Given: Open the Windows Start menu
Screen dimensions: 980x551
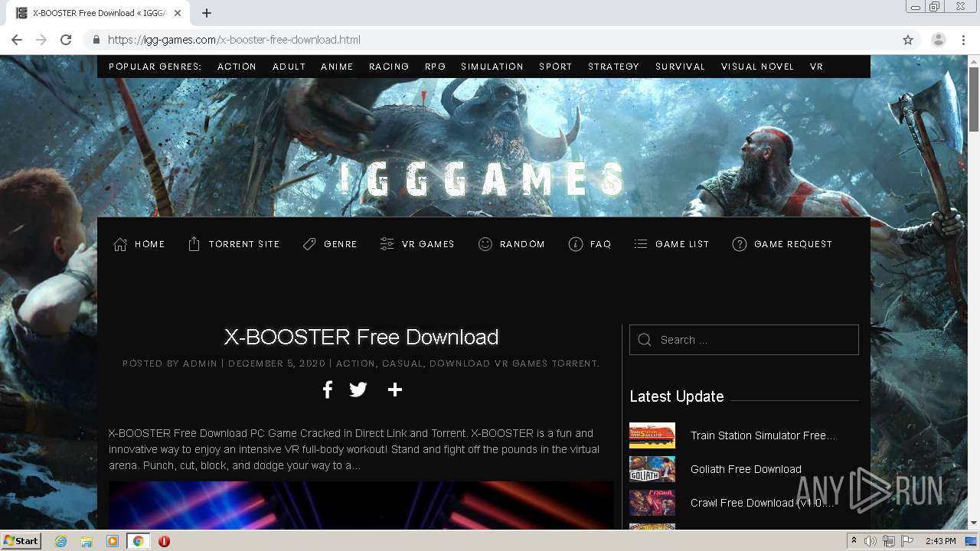Looking at the screenshot, I should [x=21, y=541].
